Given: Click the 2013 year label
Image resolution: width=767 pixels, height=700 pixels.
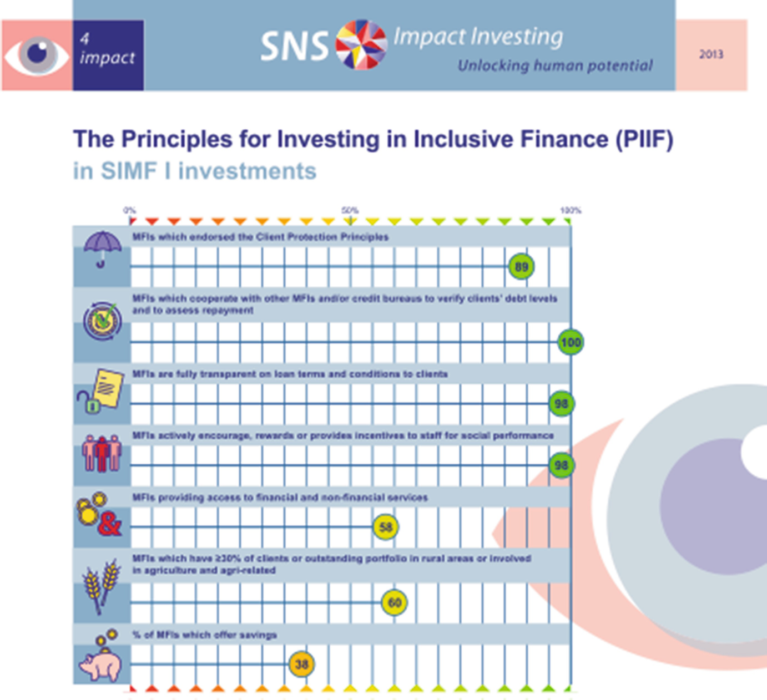Looking at the screenshot, I should 711,54.
